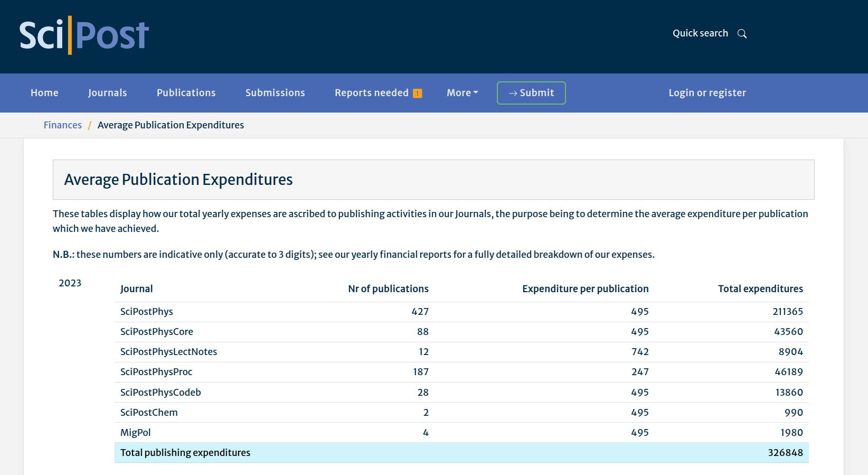The image size is (868, 475).
Task: Open the Quick search field
Action: pyautogui.click(x=700, y=33)
